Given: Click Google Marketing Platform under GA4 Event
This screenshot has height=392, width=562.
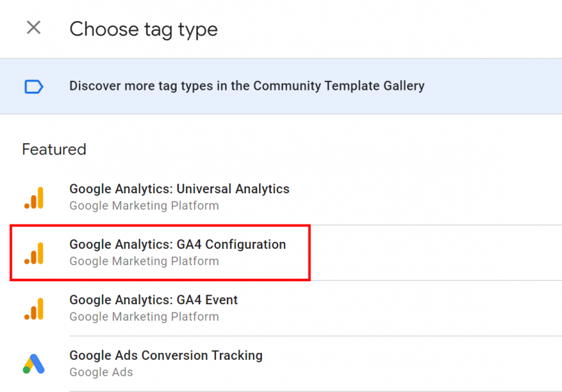Looking at the screenshot, I should (x=144, y=317).
